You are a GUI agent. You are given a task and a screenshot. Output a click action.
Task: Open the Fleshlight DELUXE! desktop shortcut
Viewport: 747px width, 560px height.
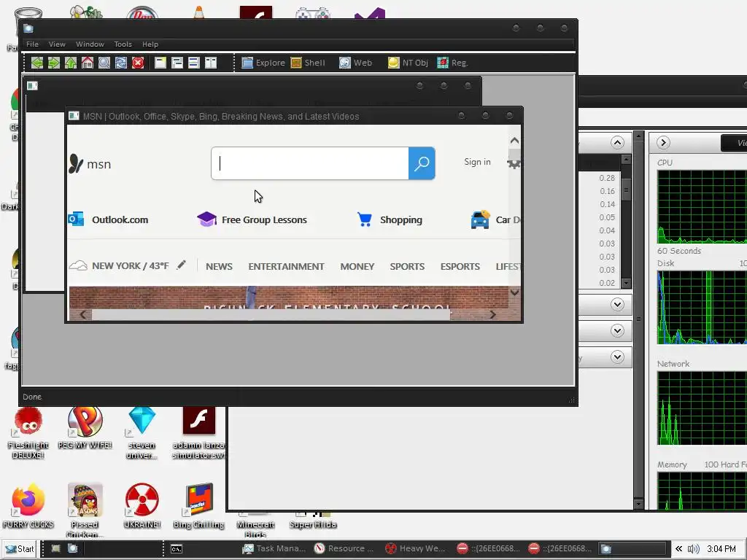pos(28,433)
